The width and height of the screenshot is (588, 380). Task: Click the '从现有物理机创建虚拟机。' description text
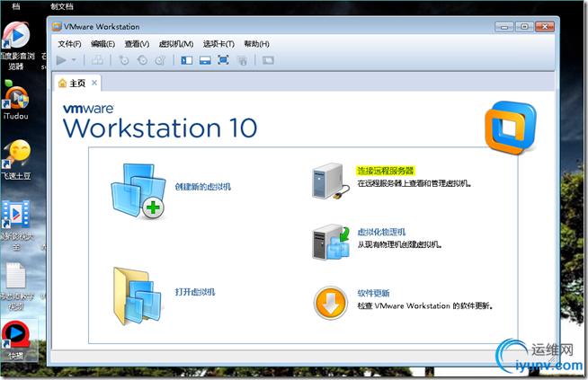coord(400,244)
